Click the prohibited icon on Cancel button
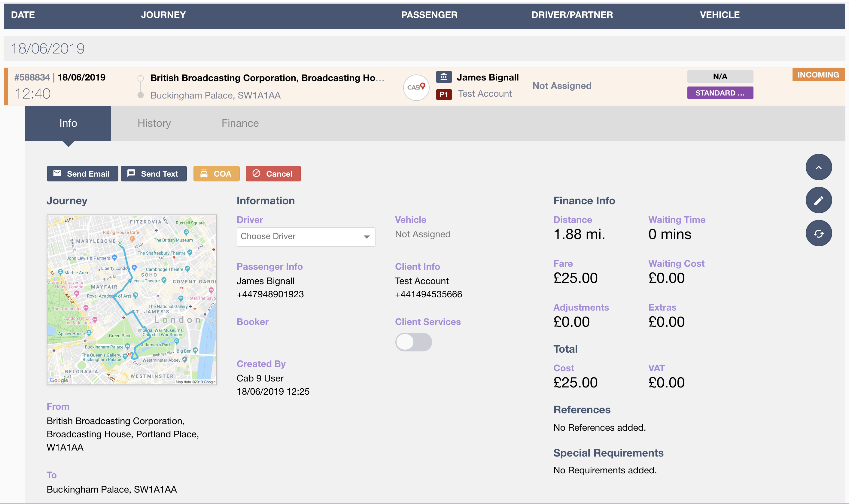 tap(256, 173)
